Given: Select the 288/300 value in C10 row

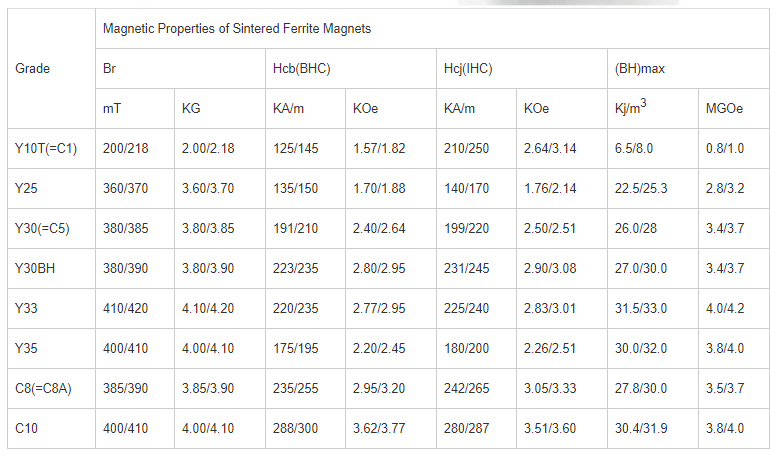Looking at the screenshot, I should point(295,429).
